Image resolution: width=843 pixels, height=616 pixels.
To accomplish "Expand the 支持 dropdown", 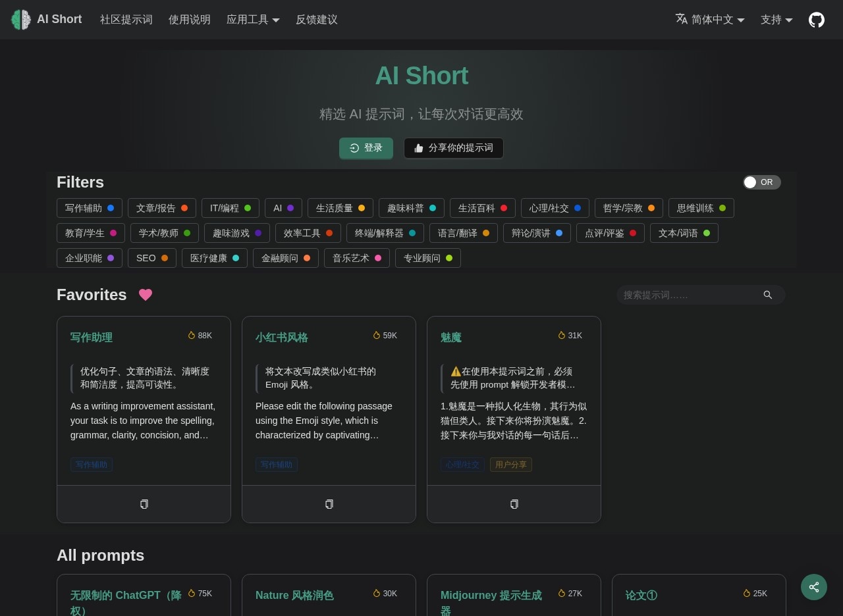I will tap(776, 20).
